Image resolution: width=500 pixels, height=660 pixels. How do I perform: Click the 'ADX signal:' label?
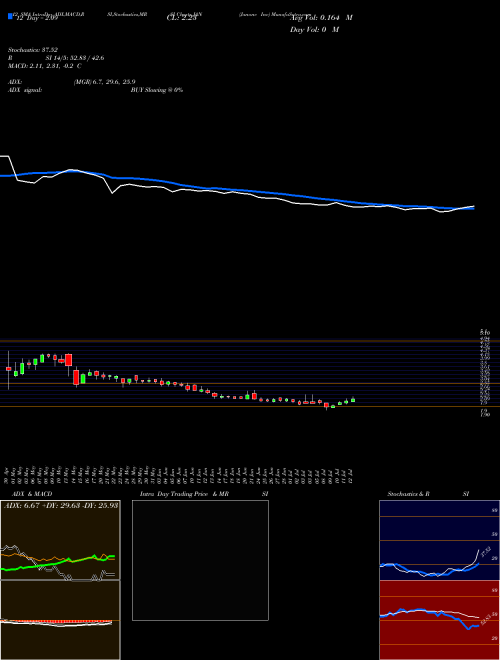(x=25, y=90)
